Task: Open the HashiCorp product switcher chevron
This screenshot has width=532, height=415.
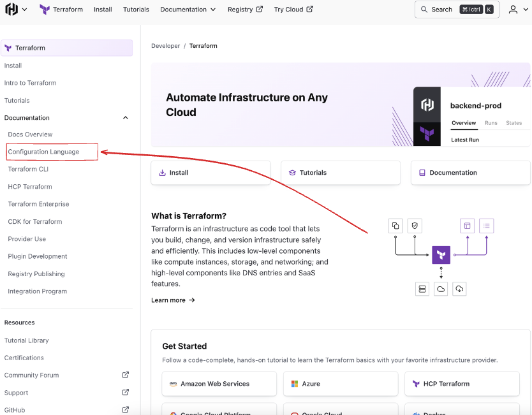Action: (x=25, y=10)
